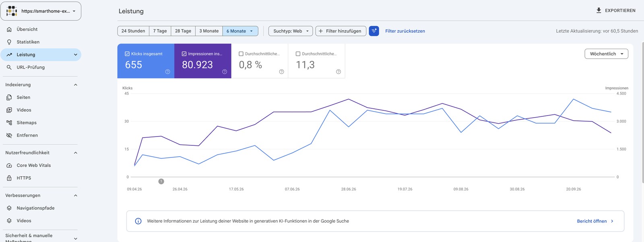Open the Übersicht home icon
Screen dimensions: 644x242
coord(9,29)
